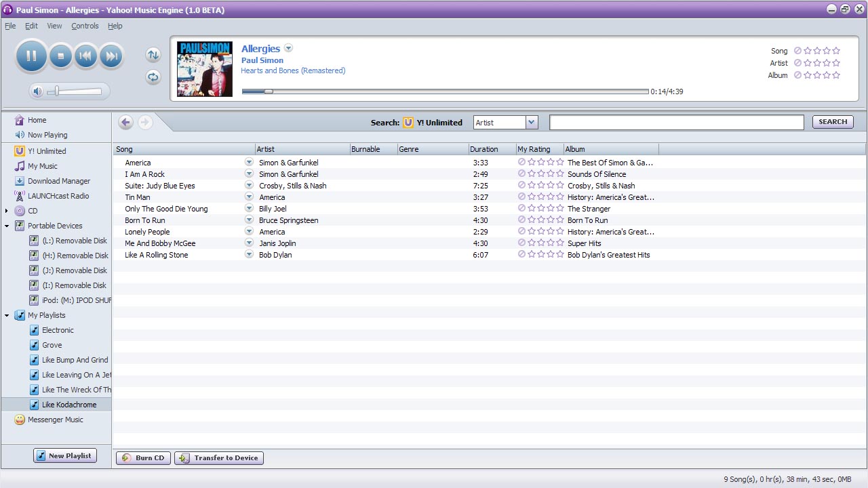The width and height of the screenshot is (868, 488).
Task: Open Now Playing in sidebar
Action: pyautogui.click(x=47, y=135)
